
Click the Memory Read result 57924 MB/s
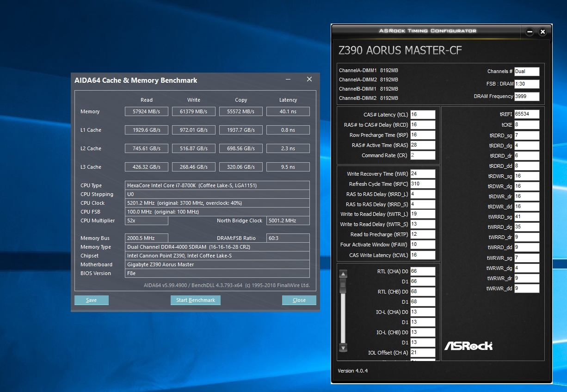[x=147, y=111]
